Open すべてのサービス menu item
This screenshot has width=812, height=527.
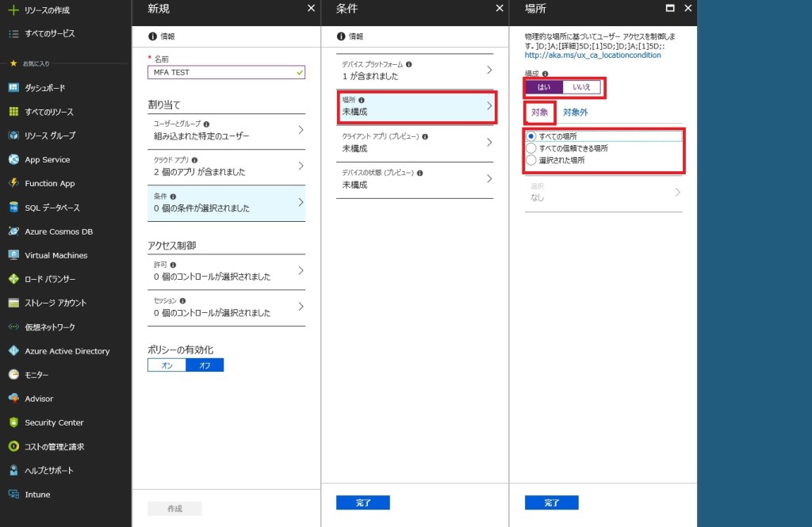pyautogui.click(x=50, y=33)
